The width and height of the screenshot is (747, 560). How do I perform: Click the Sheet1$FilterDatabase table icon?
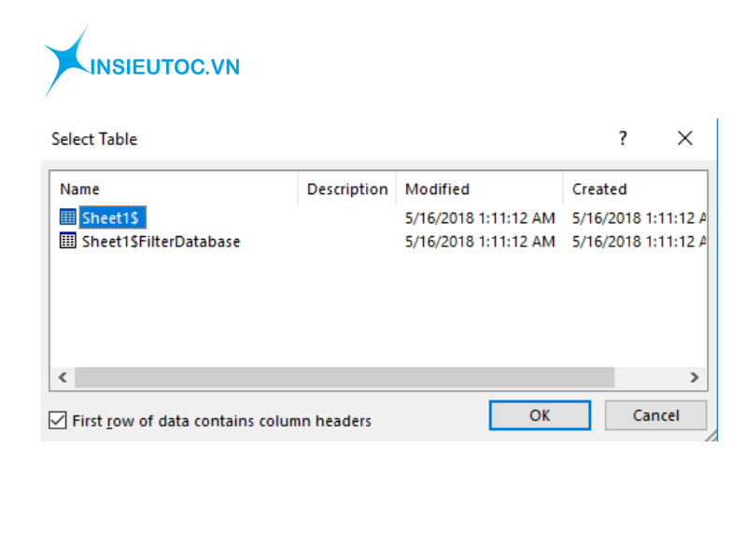pos(67,241)
